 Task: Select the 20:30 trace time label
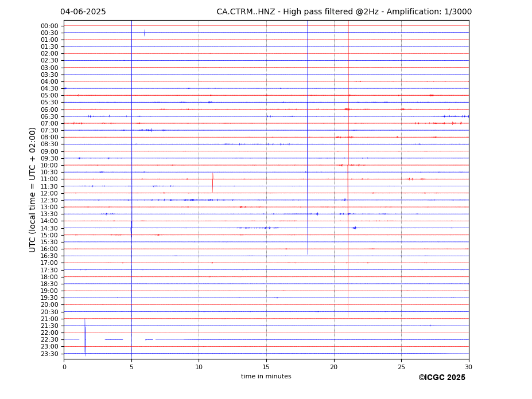49,312
